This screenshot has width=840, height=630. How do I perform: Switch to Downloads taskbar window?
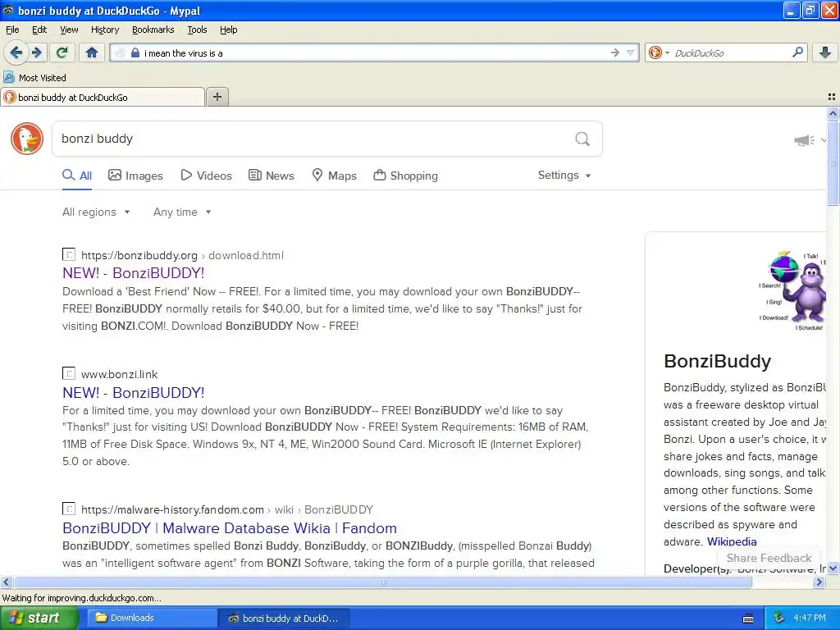151,618
